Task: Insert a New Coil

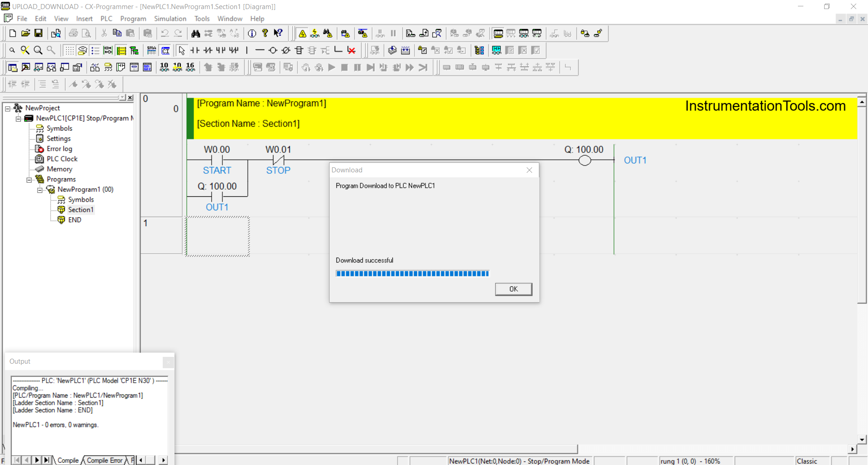Action: [x=273, y=50]
